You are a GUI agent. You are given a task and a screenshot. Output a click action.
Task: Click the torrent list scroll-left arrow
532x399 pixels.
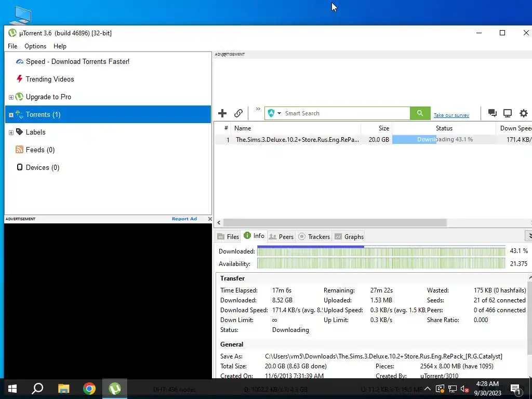coord(219,222)
